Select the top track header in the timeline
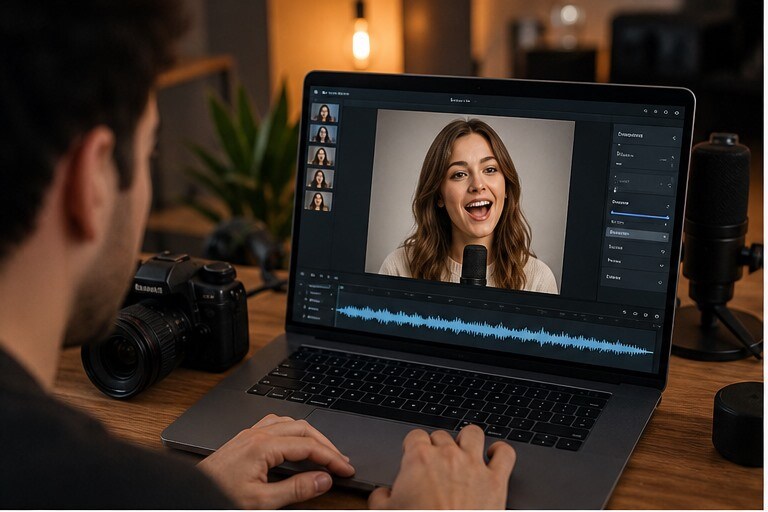Viewport: 768px width, 512px height. [319, 286]
